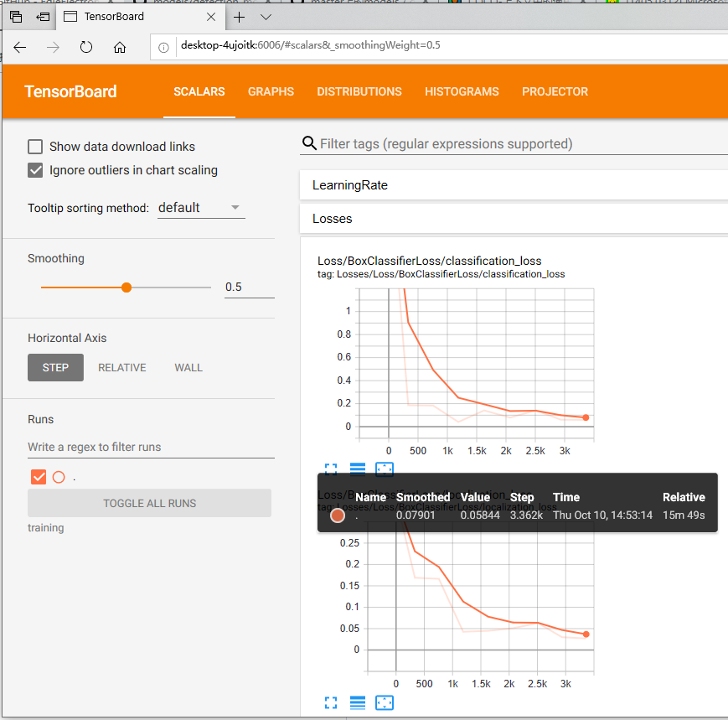Screen dimensions: 728x720
Task: Click the smoothing value field showing 0.5
Action: [250, 287]
